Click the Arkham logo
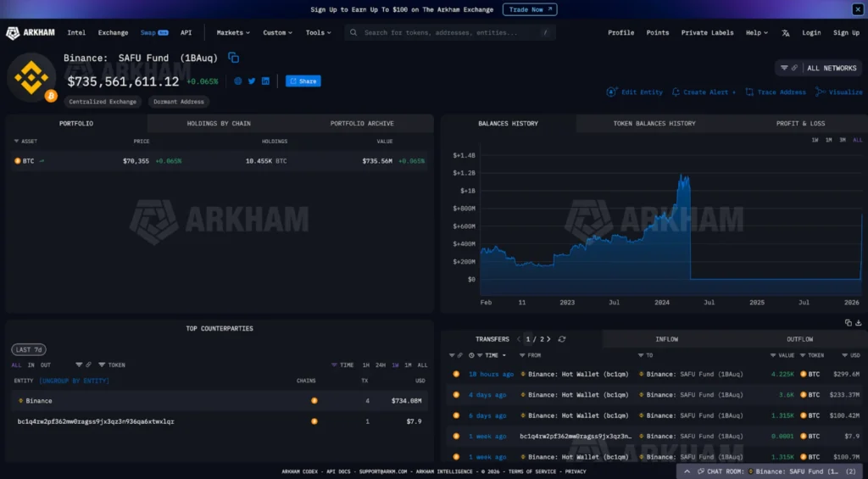The image size is (868, 479). pos(31,33)
